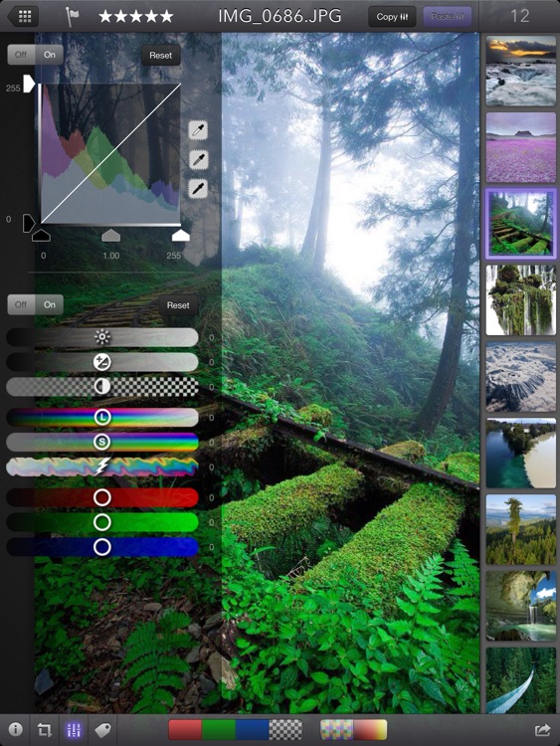Open the tag keywords tool
The width and height of the screenshot is (560, 746).
click(x=102, y=729)
